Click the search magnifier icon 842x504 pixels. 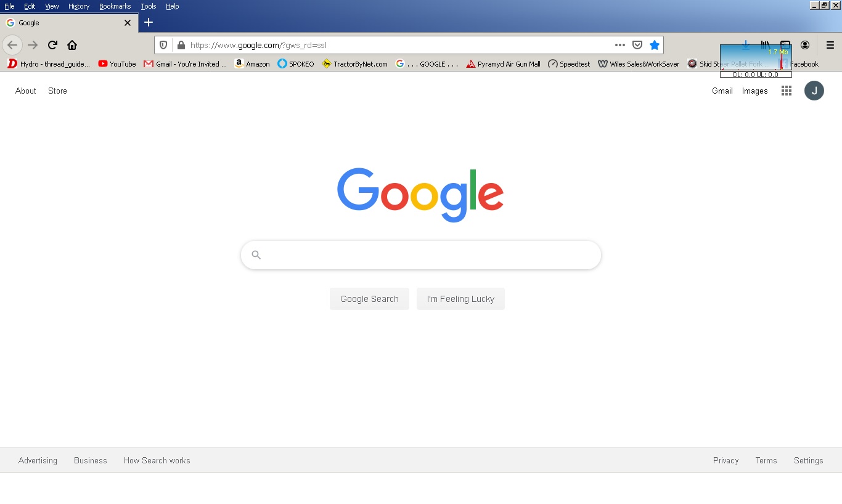(256, 255)
